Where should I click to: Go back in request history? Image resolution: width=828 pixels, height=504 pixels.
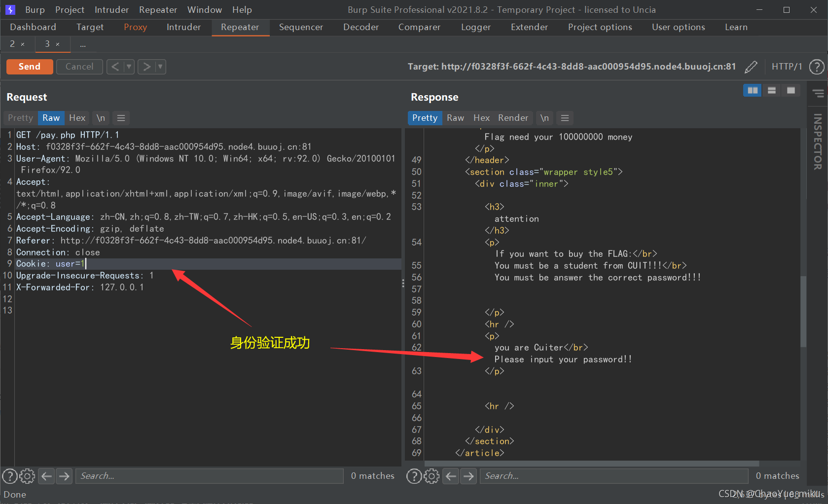coord(115,67)
